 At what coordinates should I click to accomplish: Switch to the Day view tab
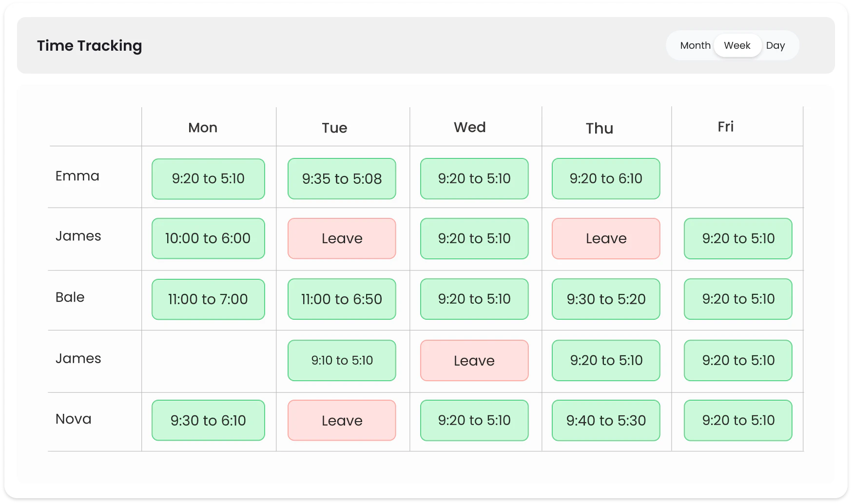(775, 45)
